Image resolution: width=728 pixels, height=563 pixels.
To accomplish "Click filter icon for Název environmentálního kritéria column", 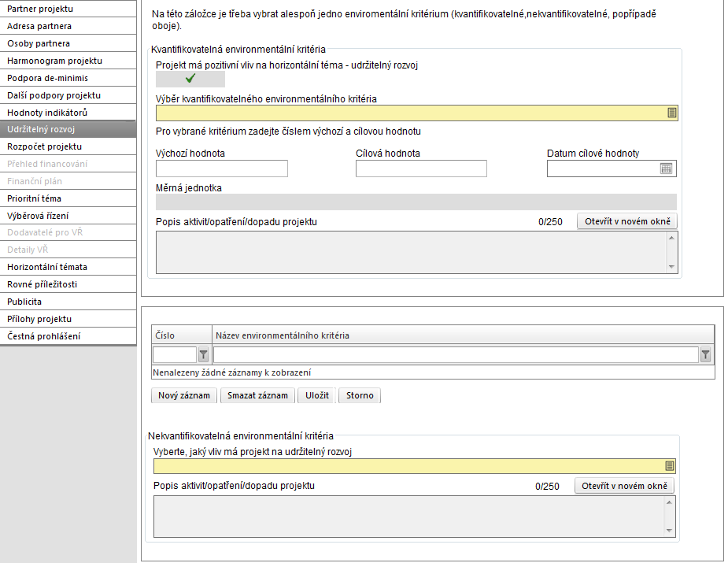I will click(x=705, y=355).
